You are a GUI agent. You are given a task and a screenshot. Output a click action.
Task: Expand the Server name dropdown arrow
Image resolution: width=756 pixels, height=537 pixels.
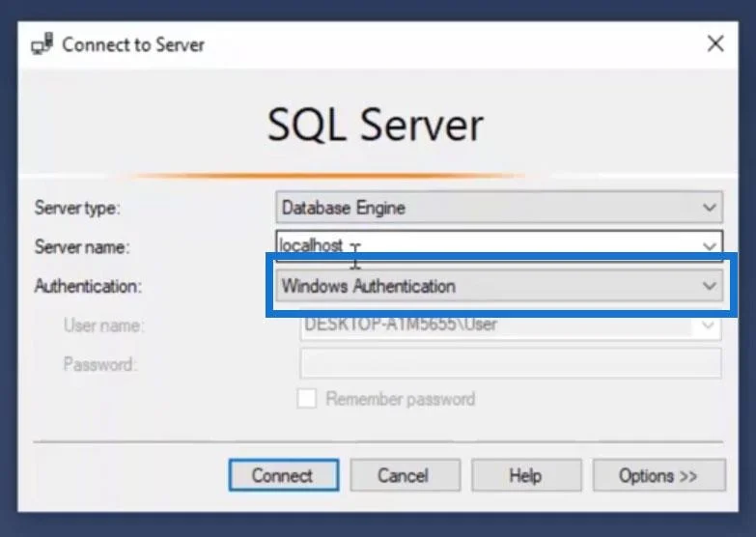(x=709, y=245)
